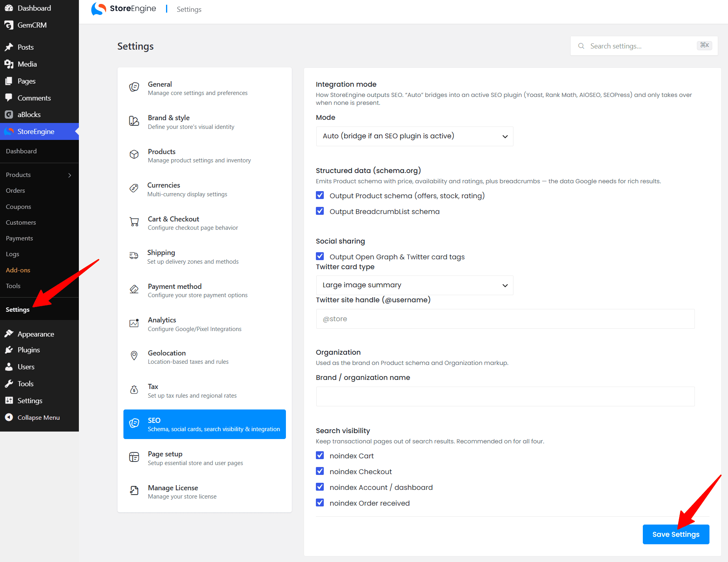Select the Geolocation pin icon
This screenshot has width=728, height=562.
point(134,356)
